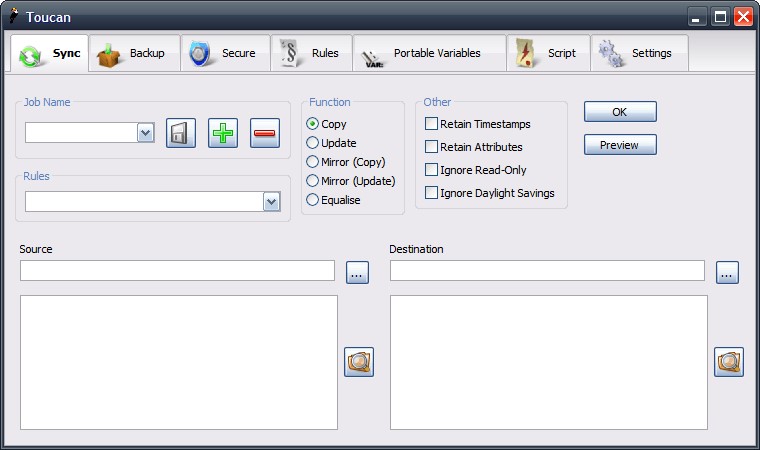Toggle Ignore Read-Only option

point(432,170)
